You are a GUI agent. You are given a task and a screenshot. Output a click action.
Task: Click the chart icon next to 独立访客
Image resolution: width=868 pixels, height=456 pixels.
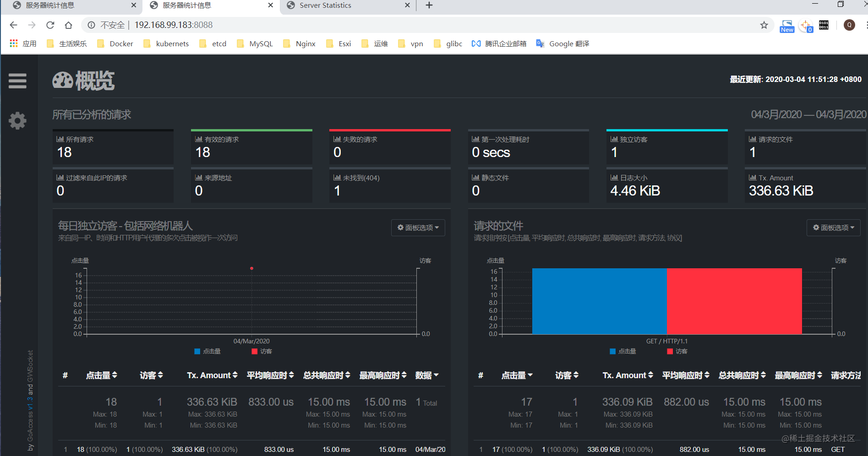[x=614, y=139]
